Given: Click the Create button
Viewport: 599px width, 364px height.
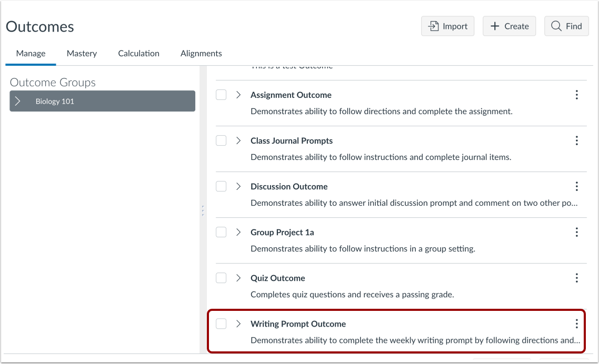Looking at the screenshot, I should 509,26.
